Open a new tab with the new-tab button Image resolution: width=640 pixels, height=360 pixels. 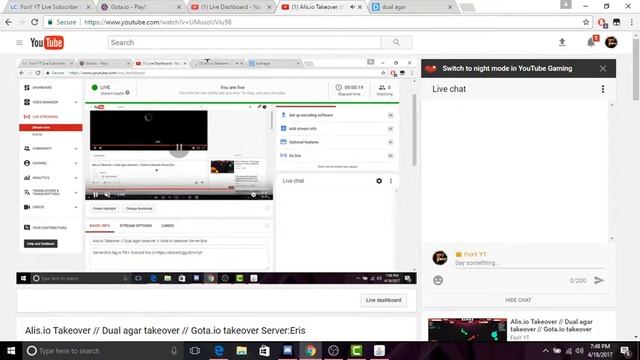pos(468,7)
